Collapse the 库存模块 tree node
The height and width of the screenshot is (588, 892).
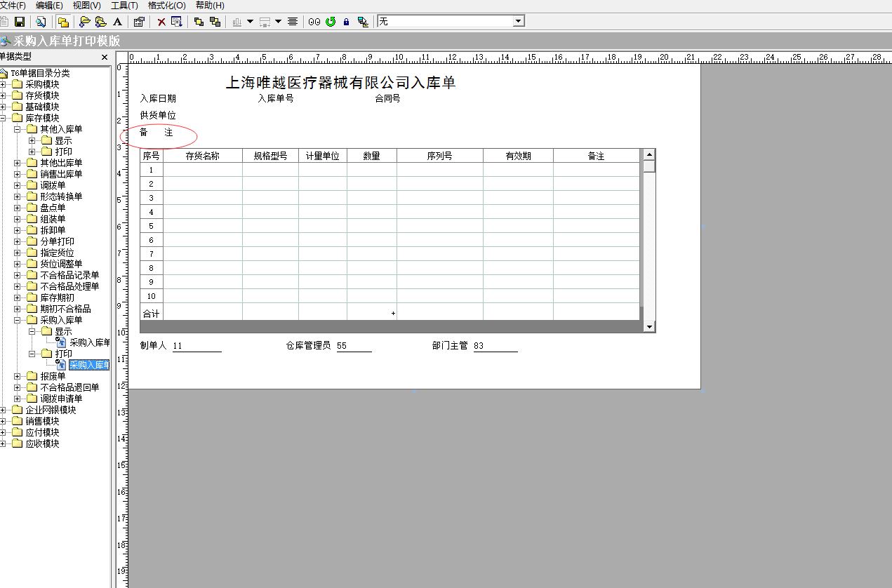[x=4, y=118]
